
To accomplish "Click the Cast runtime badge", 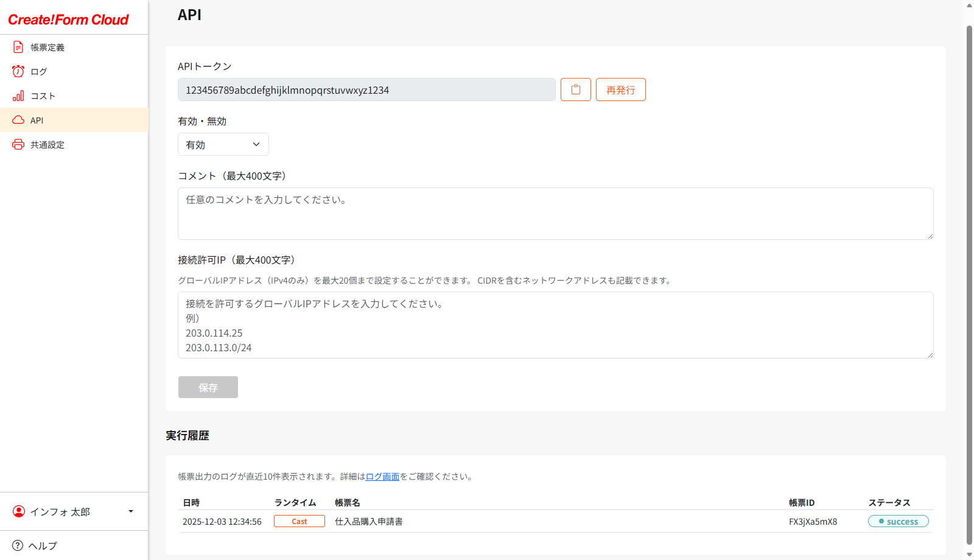I will [299, 521].
